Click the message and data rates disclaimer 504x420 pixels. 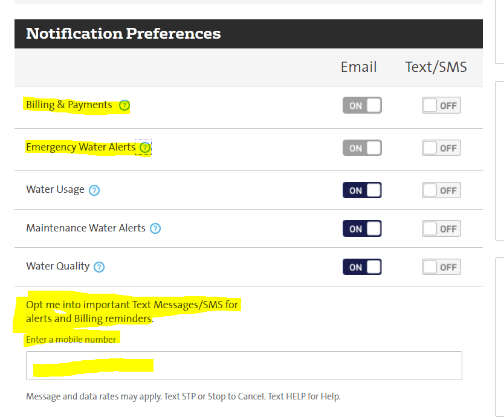click(183, 395)
